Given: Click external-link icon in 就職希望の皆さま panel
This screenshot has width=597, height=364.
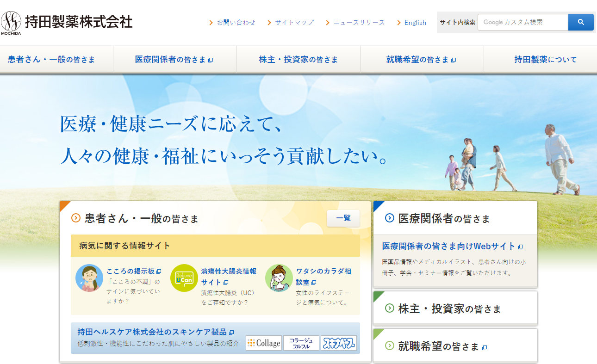Looking at the screenshot, I should click(485, 347).
